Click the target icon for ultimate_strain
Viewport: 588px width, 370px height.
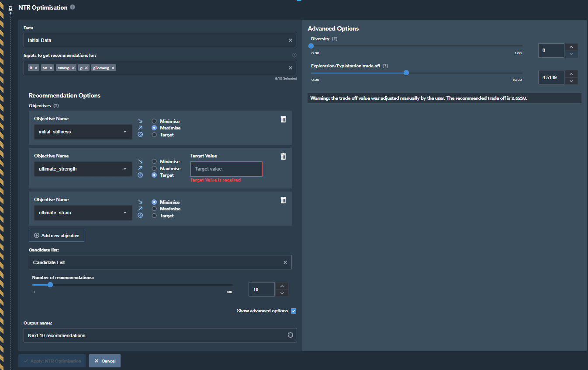click(140, 216)
